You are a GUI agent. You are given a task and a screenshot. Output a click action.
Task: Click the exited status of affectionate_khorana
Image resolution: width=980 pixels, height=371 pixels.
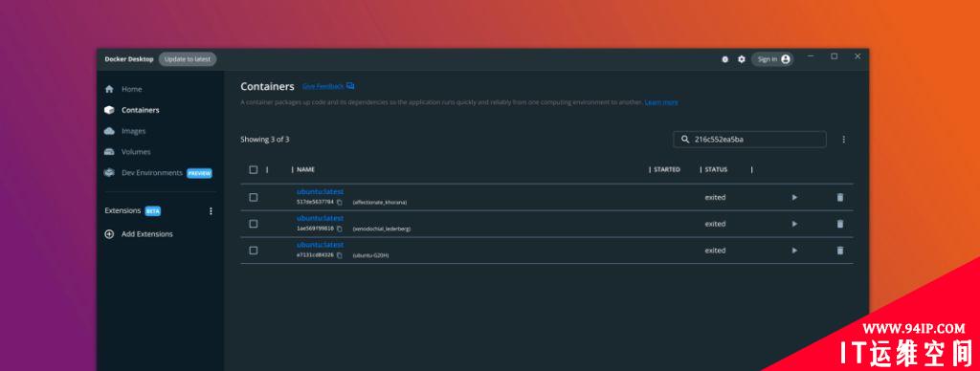click(x=715, y=197)
